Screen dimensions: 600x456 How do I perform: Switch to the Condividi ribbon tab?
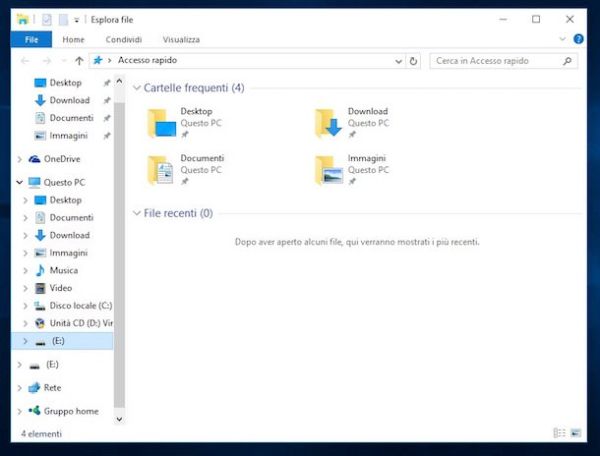pos(123,39)
